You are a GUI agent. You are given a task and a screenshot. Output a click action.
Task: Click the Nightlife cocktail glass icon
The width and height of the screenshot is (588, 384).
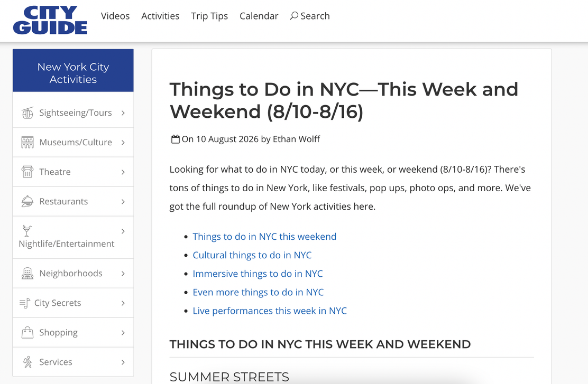point(27,231)
